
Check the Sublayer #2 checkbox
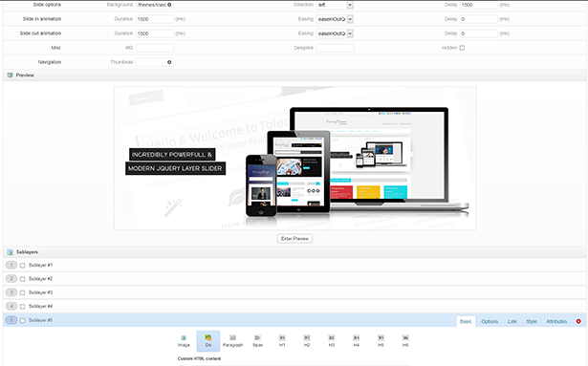click(x=23, y=279)
